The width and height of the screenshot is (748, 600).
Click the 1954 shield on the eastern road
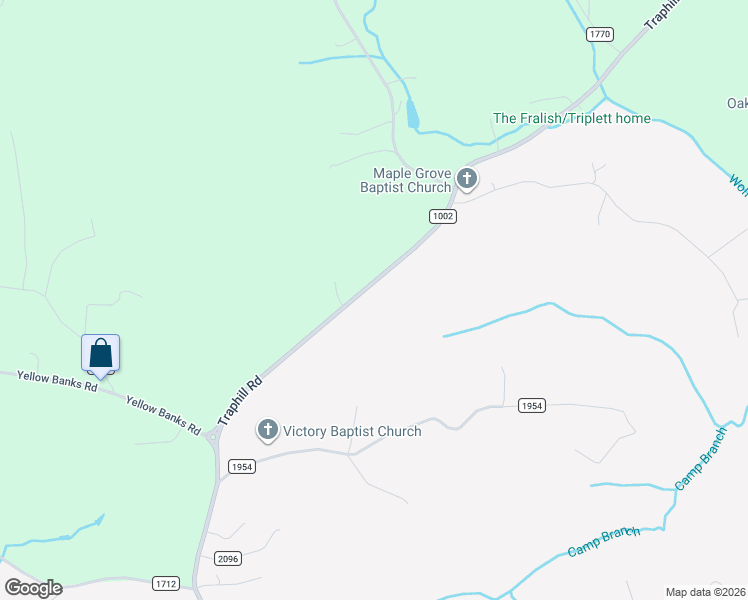click(x=532, y=405)
